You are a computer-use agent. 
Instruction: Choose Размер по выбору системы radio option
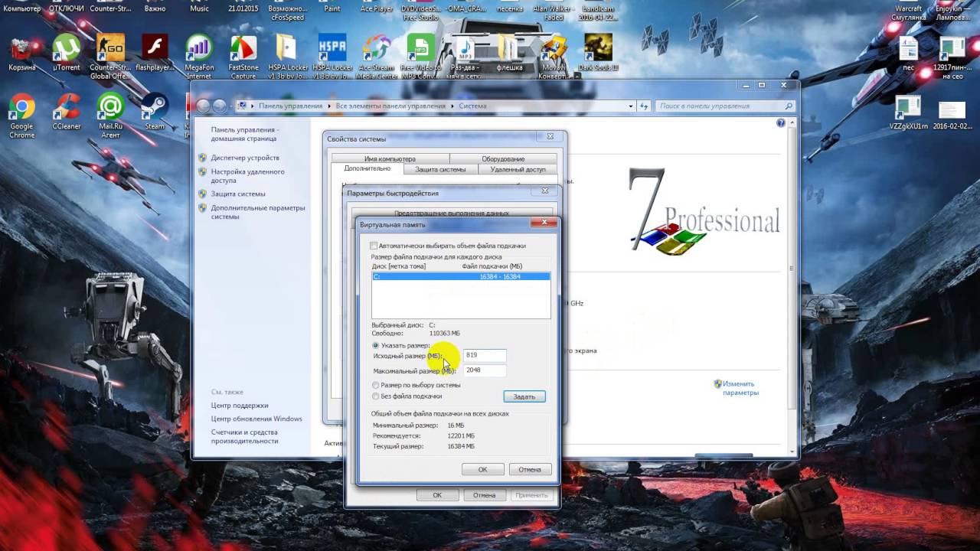coord(375,385)
